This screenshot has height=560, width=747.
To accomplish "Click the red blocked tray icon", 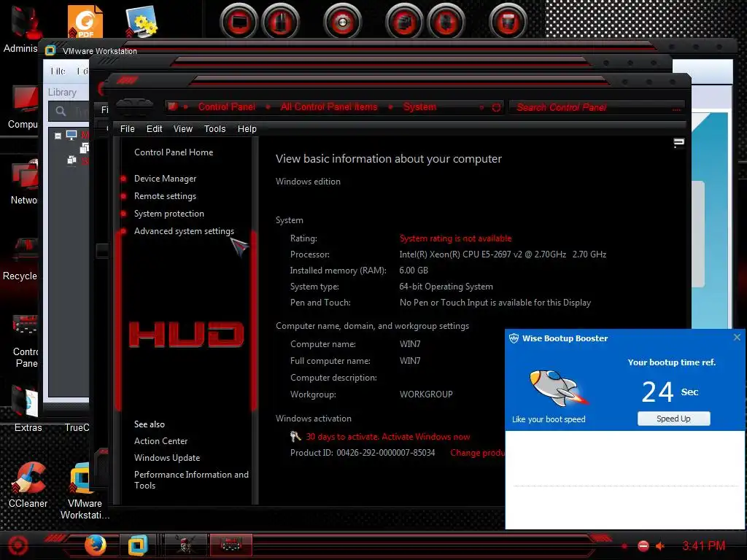I will [x=643, y=545].
